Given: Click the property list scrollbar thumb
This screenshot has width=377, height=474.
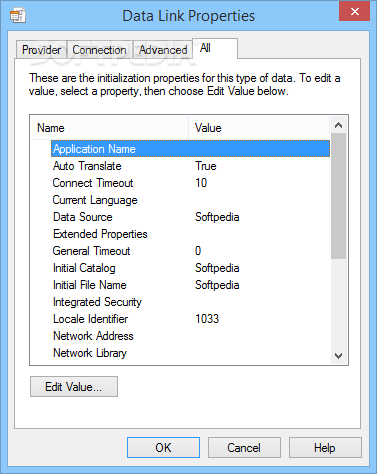Looking at the screenshot, I should 339,196.
